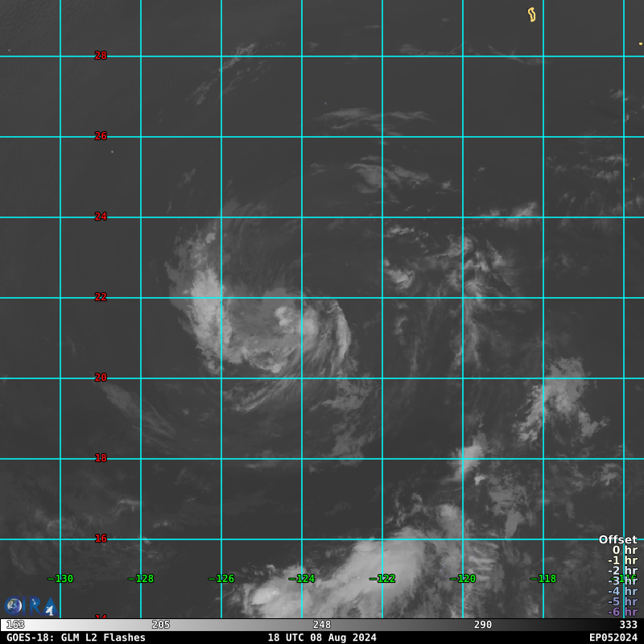Click the -2 hr offset legend entry
Image resolution: width=644 pixels, height=644 pixels.
(x=622, y=571)
